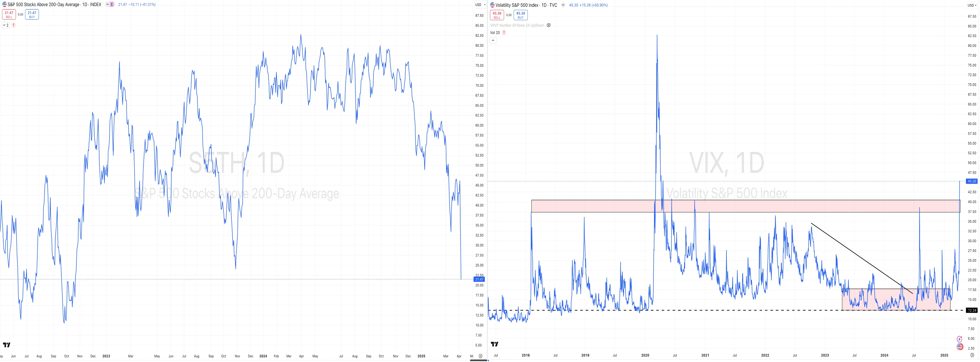Click the 2019 label on VIX time axis
The image size is (980, 362).
click(585, 355)
